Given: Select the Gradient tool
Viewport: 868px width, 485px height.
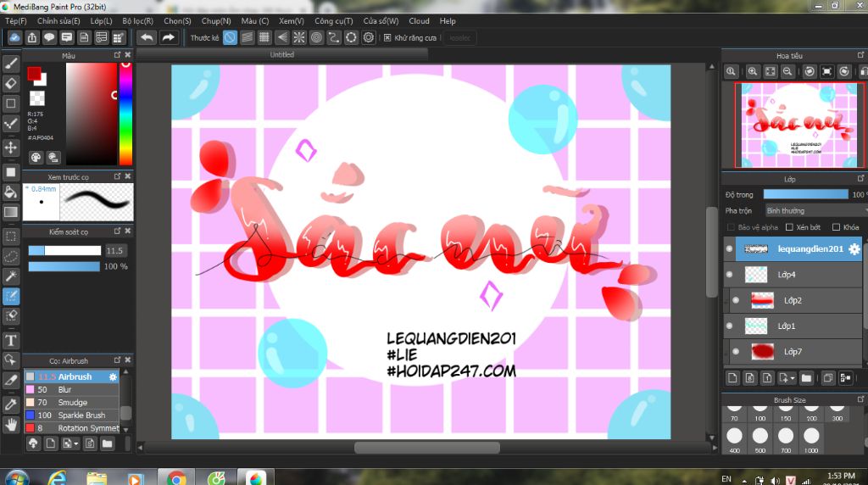Looking at the screenshot, I should [x=10, y=212].
